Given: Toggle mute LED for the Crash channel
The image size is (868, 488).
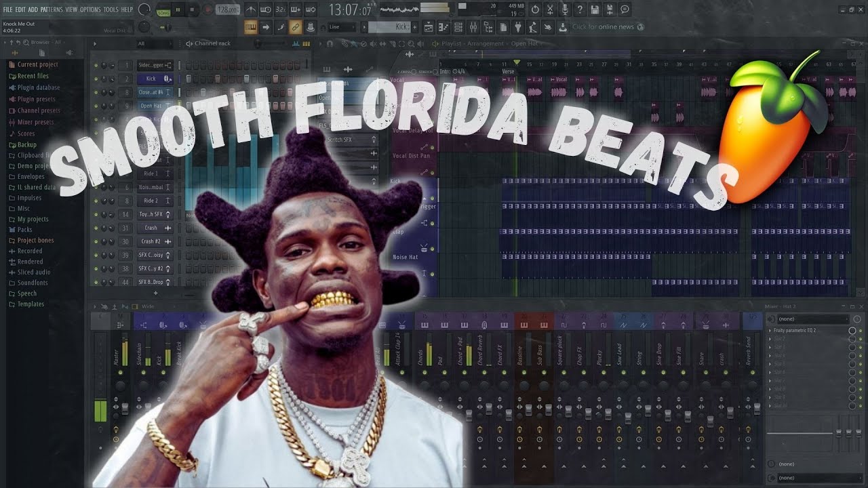Looking at the screenshot, I should [x=96, y=228].
